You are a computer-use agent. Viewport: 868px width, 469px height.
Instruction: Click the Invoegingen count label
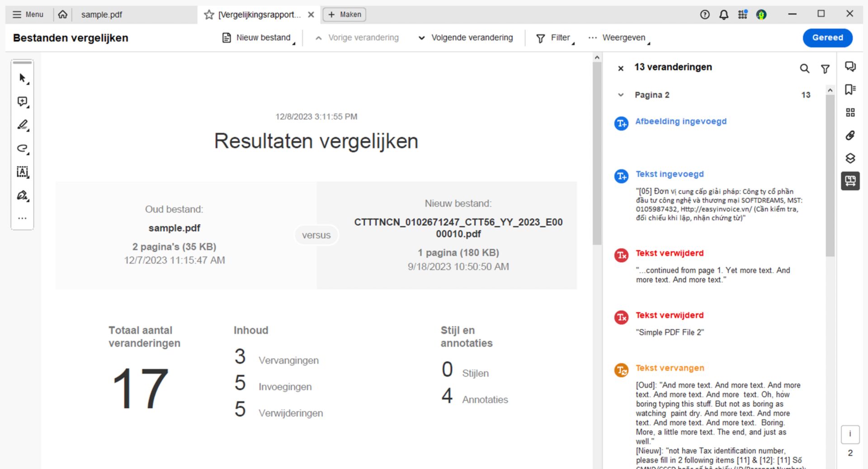coord(285,387)
